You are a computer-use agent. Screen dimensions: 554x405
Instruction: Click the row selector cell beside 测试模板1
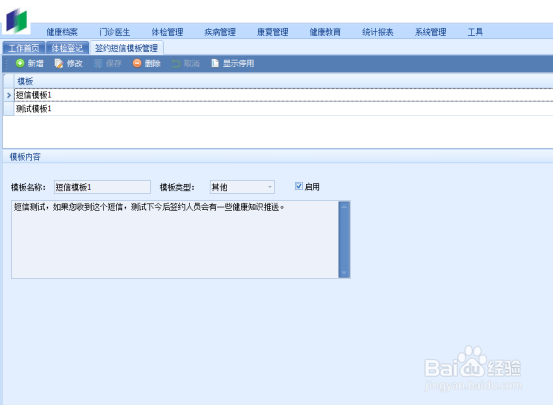click(x=8, y=108)
